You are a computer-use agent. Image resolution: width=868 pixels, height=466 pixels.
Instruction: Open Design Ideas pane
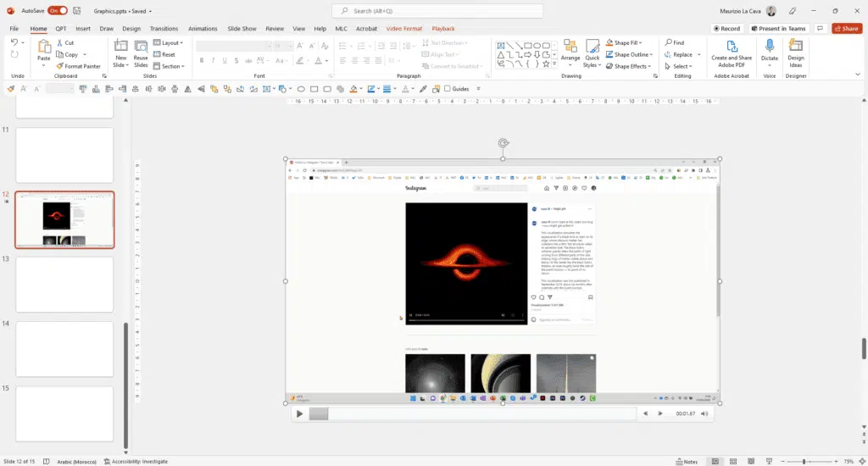[796, 50]
